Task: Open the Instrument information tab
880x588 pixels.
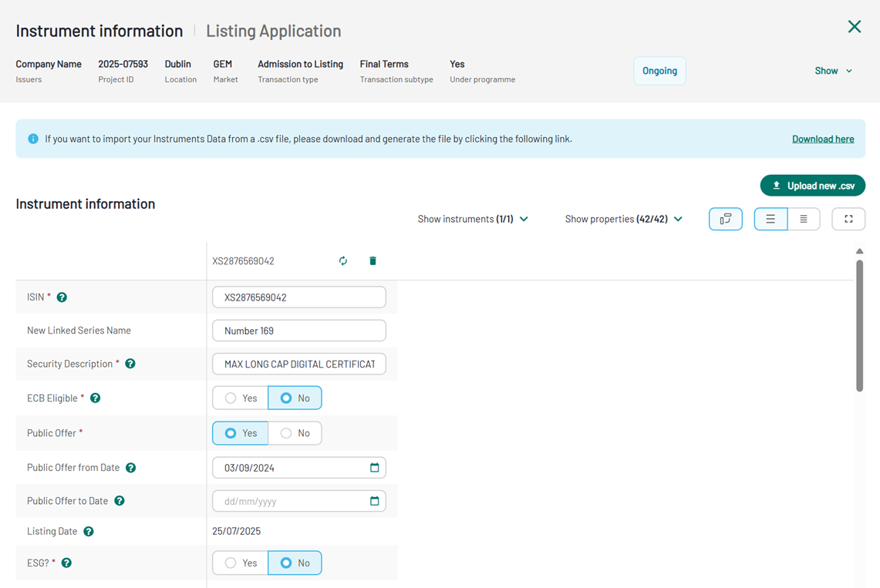Action: [x=99, y=31]
